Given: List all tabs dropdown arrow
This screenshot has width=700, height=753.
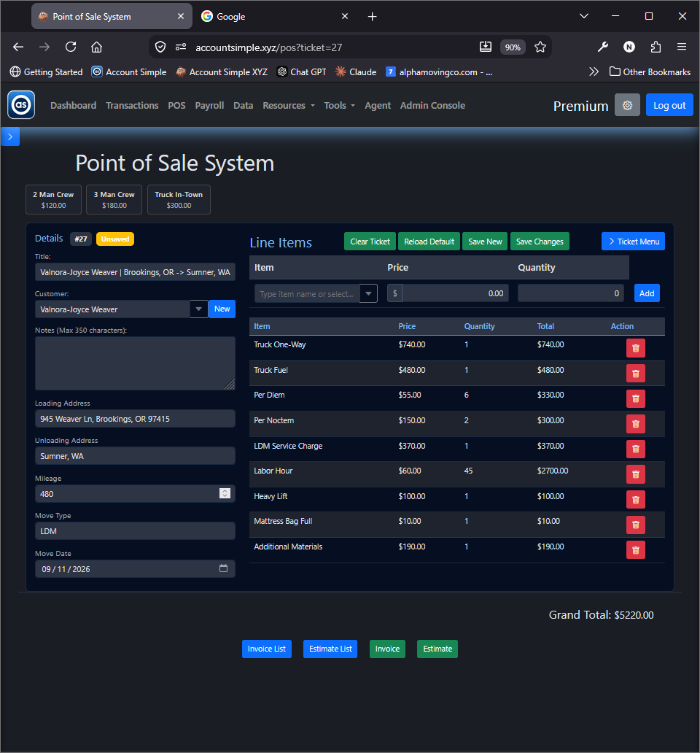Looking at the screenshot, I should [584, 16].
